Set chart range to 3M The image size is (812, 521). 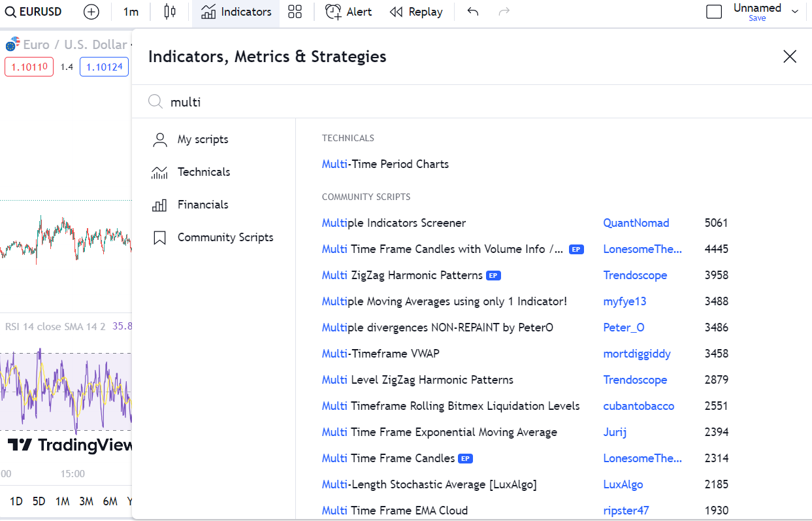86,501
